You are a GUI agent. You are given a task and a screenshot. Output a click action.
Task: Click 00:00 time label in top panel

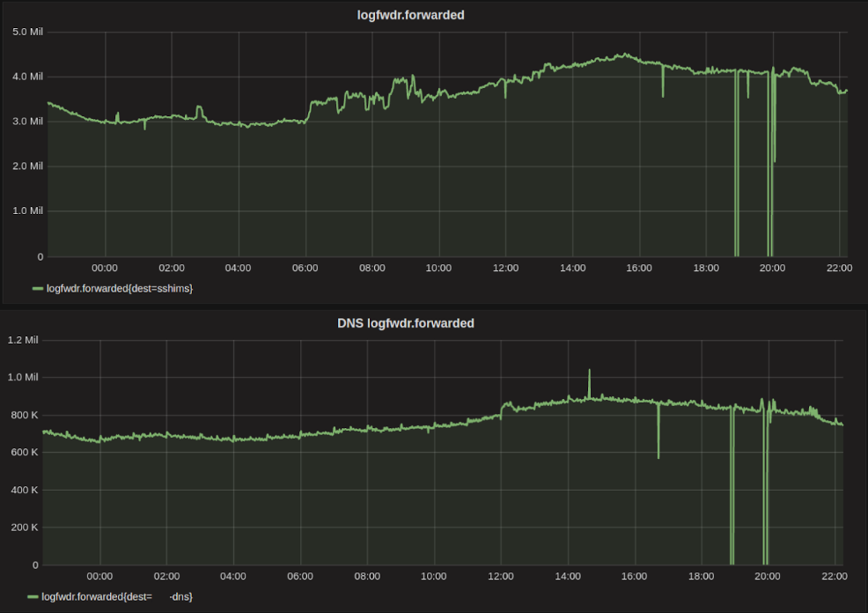[105, 268]
